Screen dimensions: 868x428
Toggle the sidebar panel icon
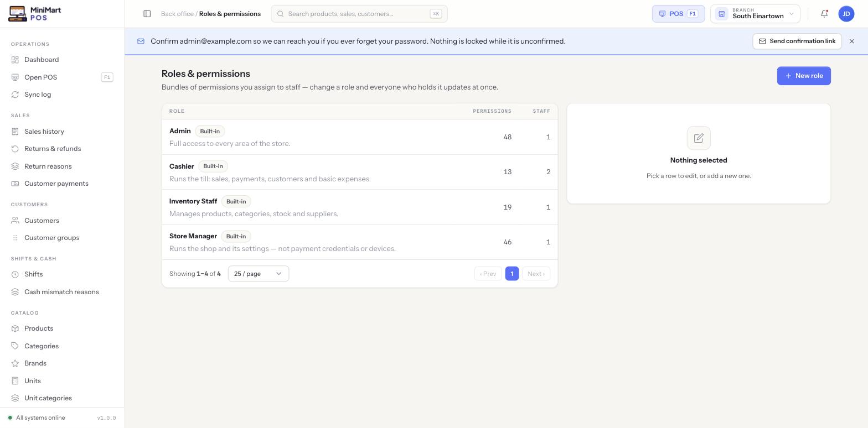147,14
